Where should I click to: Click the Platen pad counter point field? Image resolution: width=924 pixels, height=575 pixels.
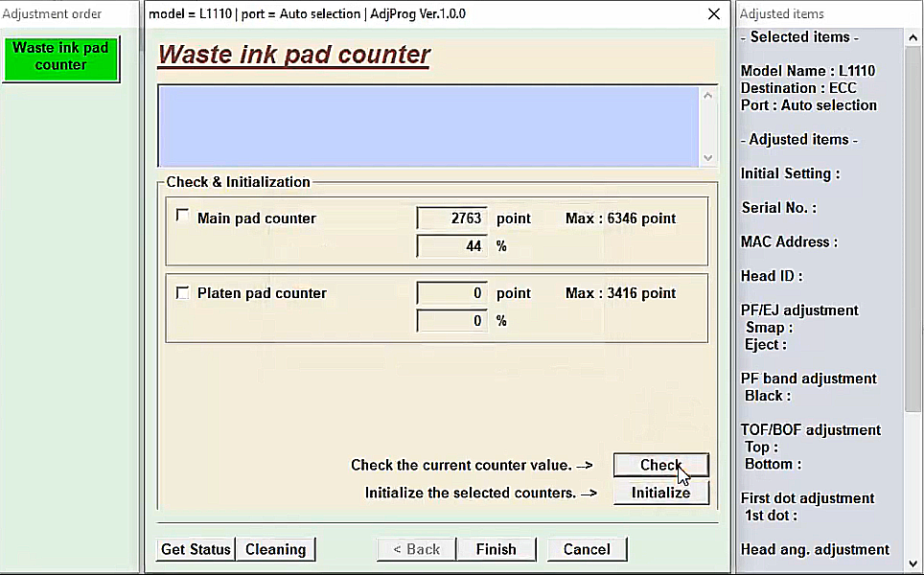click(x=451, y=293)
